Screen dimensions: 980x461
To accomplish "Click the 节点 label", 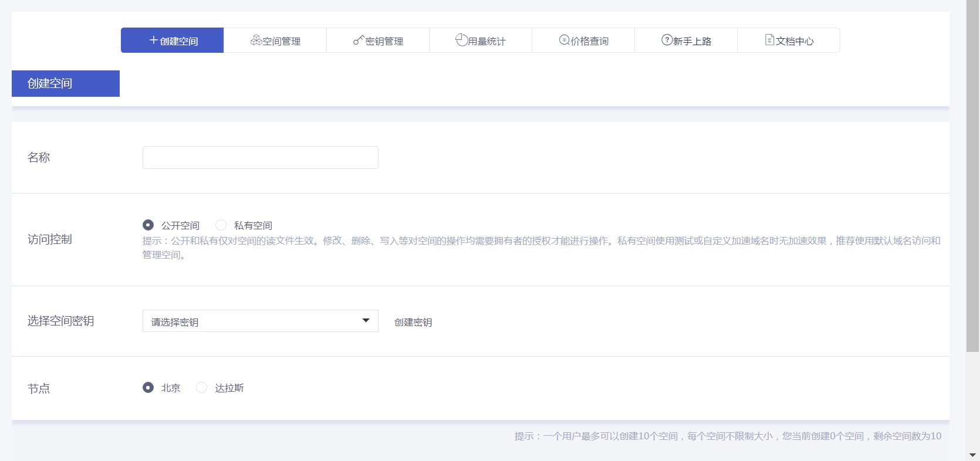I will click(39, 388).
